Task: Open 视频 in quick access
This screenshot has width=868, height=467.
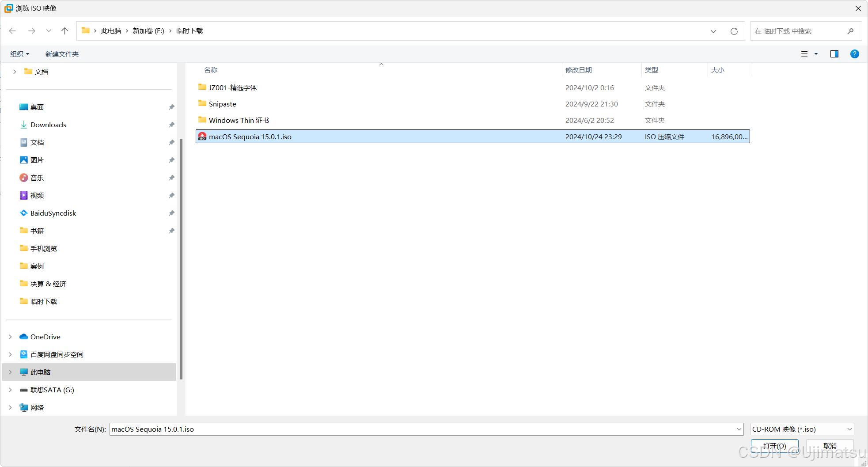Action: coord(37,195)
